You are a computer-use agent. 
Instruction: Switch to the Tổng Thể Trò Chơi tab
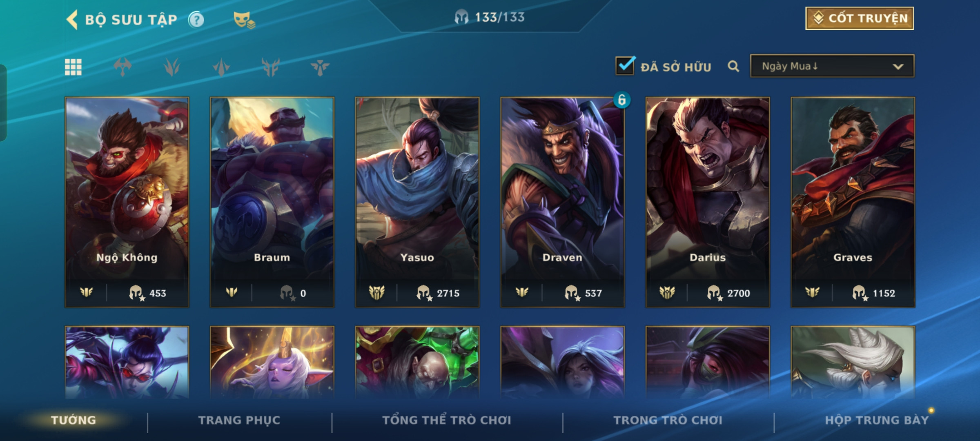(x=447, y=420)
